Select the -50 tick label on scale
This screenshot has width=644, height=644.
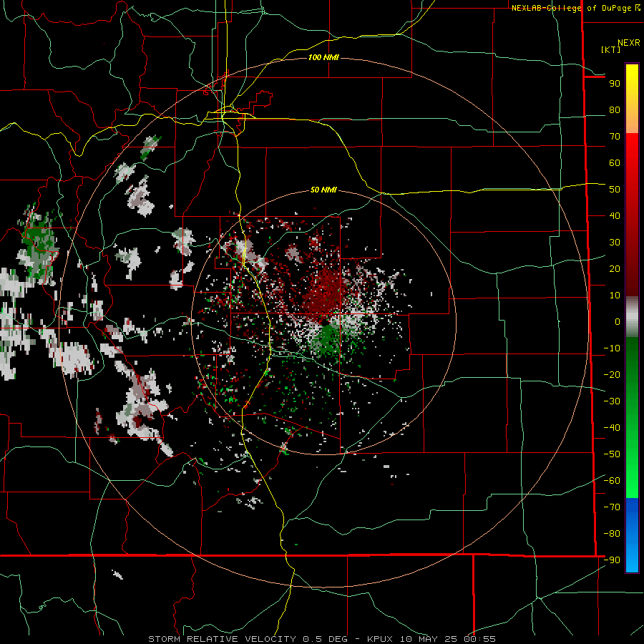pyautogui.click(x=612, y=454)
